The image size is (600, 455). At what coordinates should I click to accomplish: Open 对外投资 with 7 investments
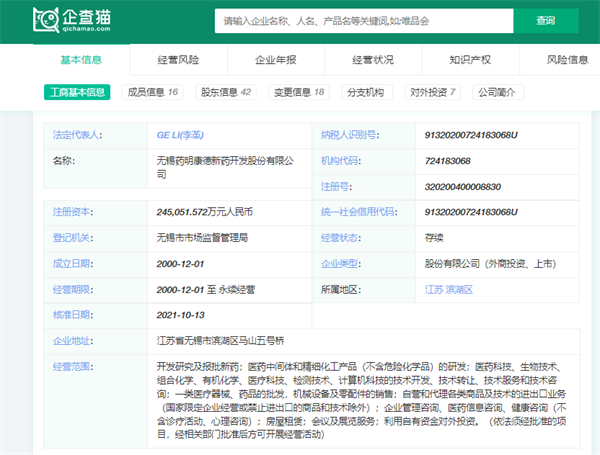[x=432, y=93]
